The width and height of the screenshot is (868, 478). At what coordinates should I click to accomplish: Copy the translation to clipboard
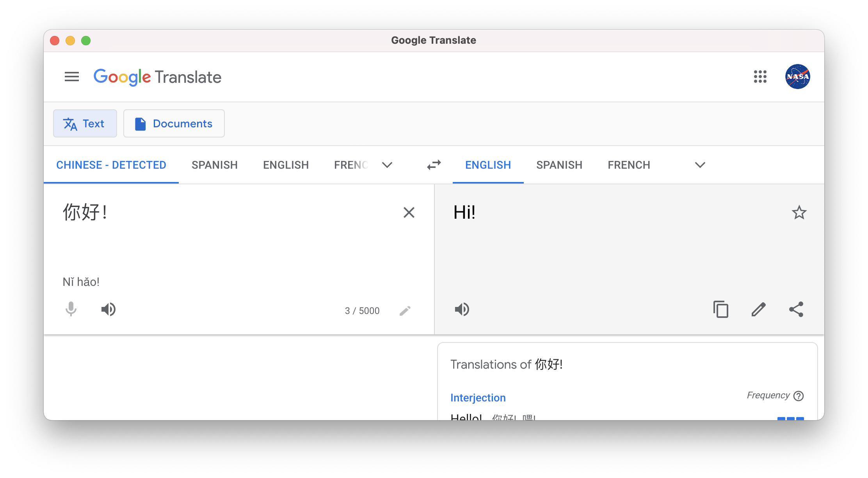(720, 309)
